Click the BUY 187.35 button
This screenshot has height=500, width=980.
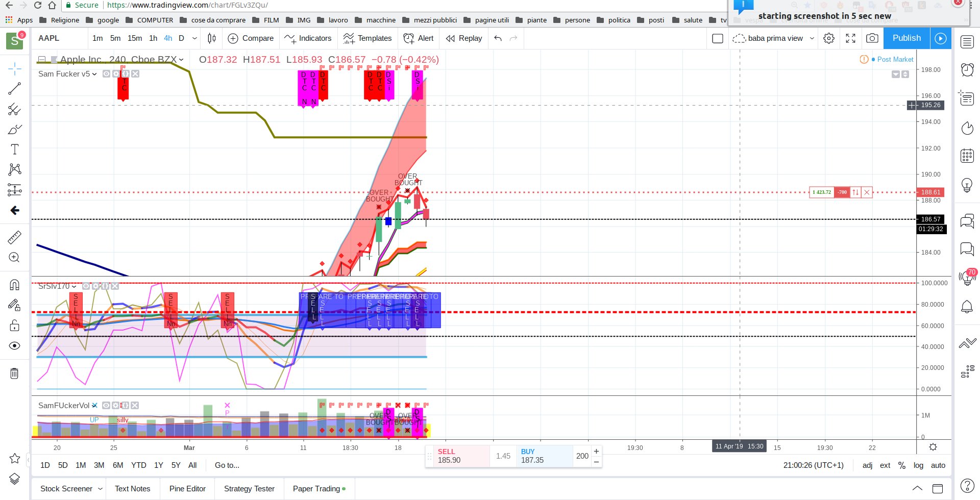[545, 456]
